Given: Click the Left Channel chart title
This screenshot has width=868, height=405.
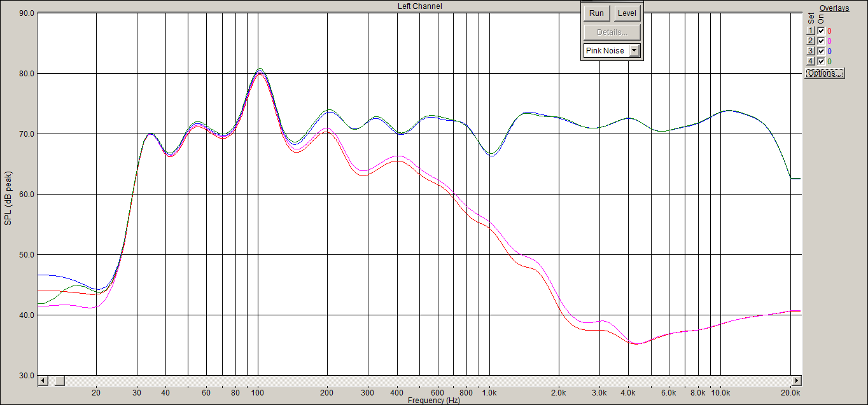Looking at the screenshot, I should pos(420,6).
